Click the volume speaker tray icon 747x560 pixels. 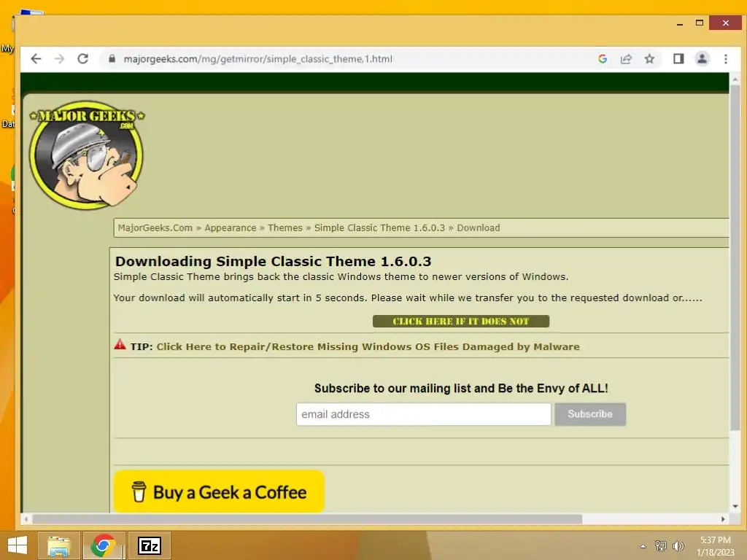pyautogui.click(x=678, y=546)
